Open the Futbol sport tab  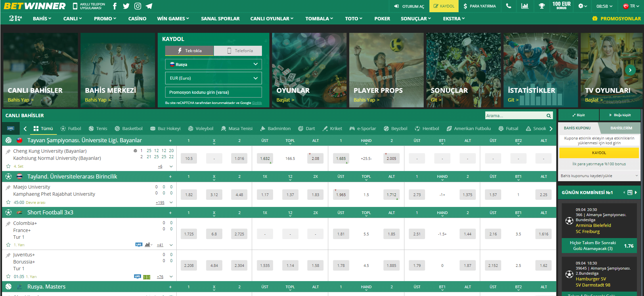[x=71, y=129]
